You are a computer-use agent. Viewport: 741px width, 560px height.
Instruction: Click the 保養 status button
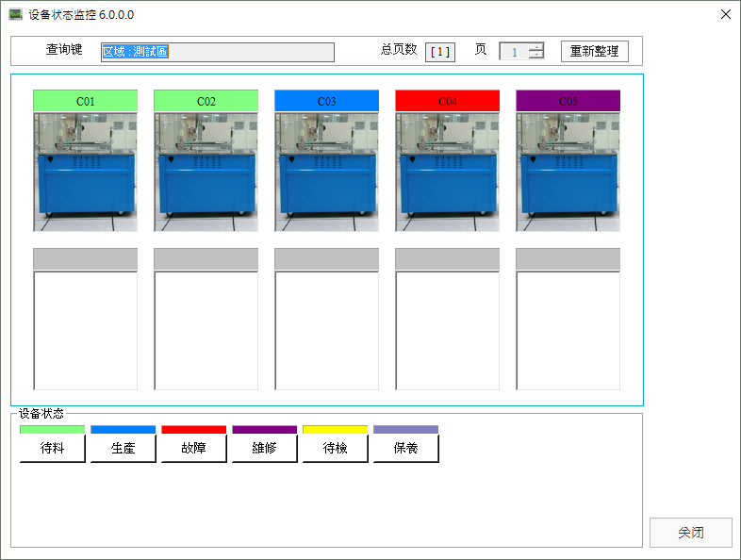click(x=406, y=448)
